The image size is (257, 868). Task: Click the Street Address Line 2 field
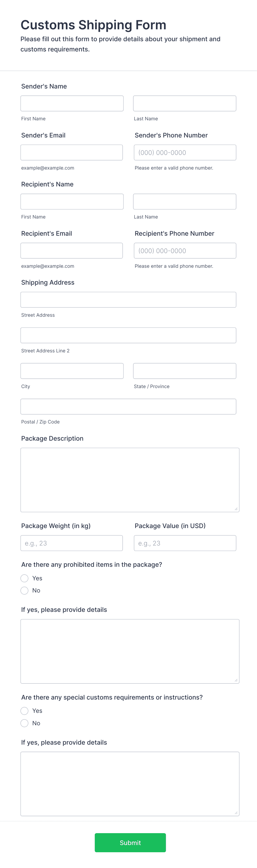[128, 335]
